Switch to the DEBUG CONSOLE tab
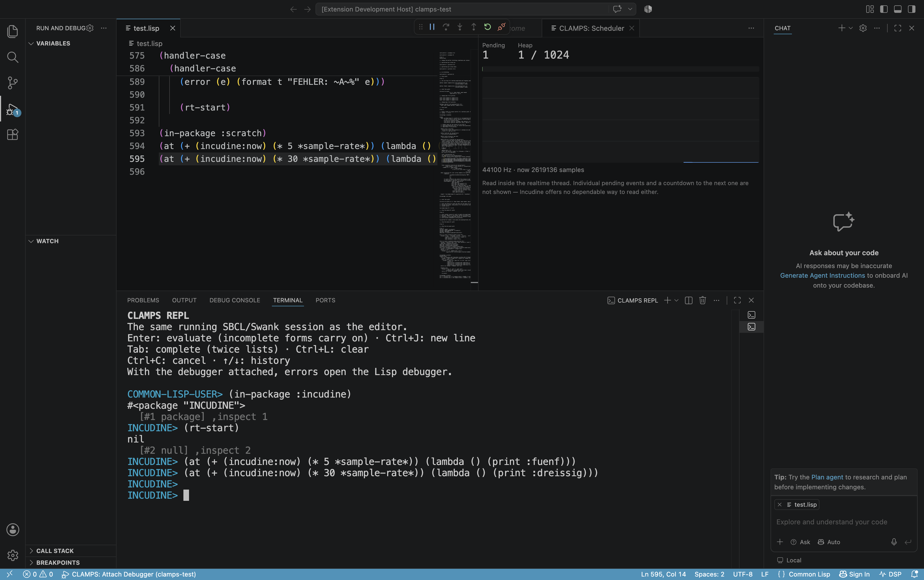 (x=234, y=300)
